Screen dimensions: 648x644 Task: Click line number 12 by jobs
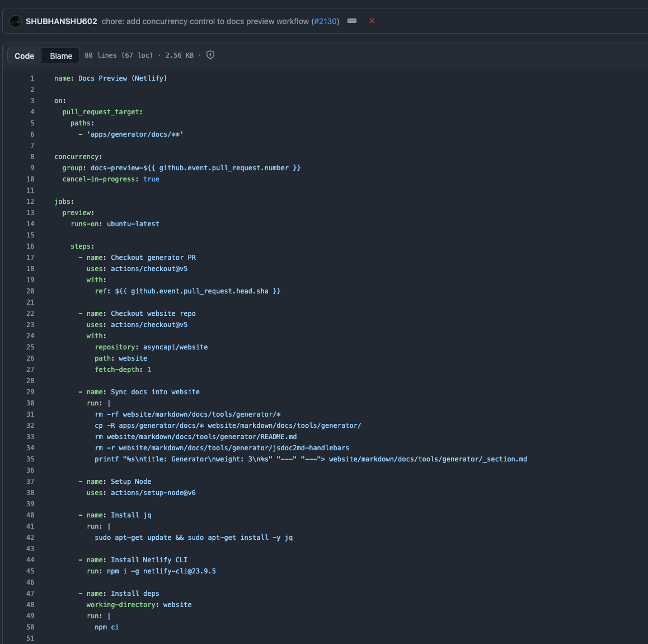coord(30,202)
